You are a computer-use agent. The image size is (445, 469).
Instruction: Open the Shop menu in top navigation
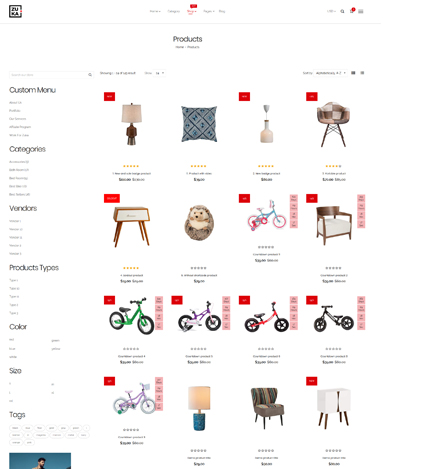click(191, 11)
